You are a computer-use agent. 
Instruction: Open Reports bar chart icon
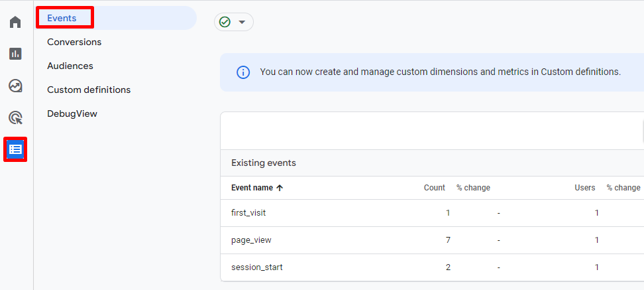pos(15,54)
